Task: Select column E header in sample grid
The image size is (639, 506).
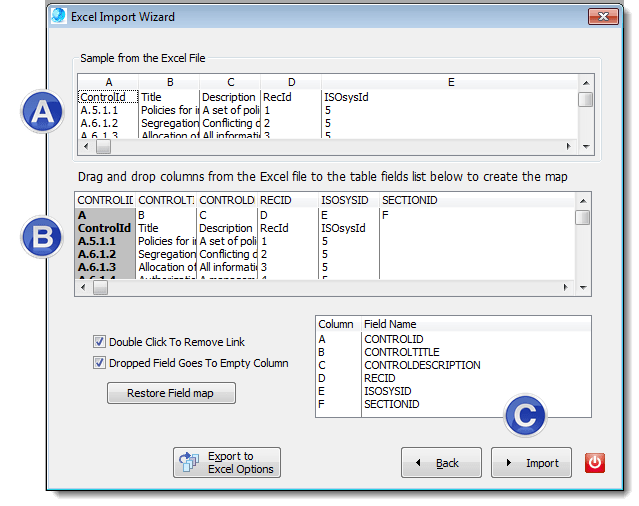Action: (451, 82)
